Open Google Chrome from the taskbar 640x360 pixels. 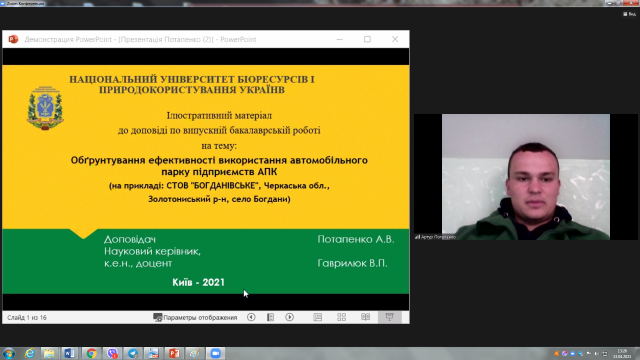point(91,353)
